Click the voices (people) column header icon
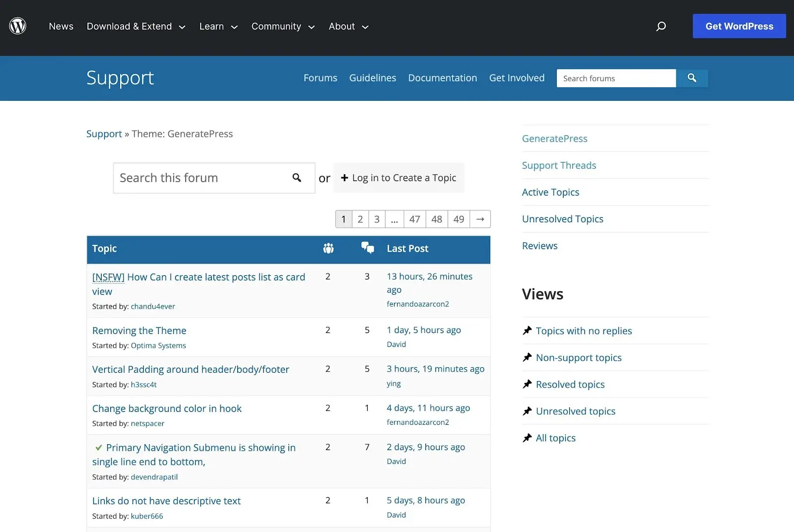The image size is (794, 532). pos(328,248)
